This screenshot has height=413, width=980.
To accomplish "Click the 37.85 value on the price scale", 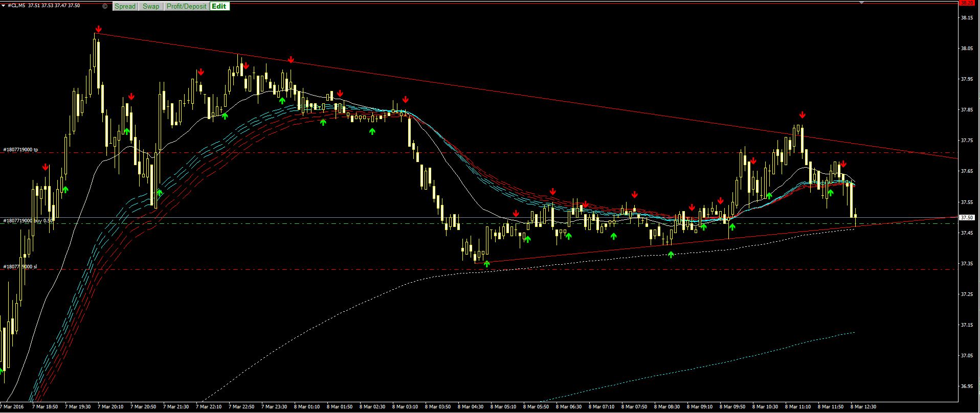I will (967, 110).
